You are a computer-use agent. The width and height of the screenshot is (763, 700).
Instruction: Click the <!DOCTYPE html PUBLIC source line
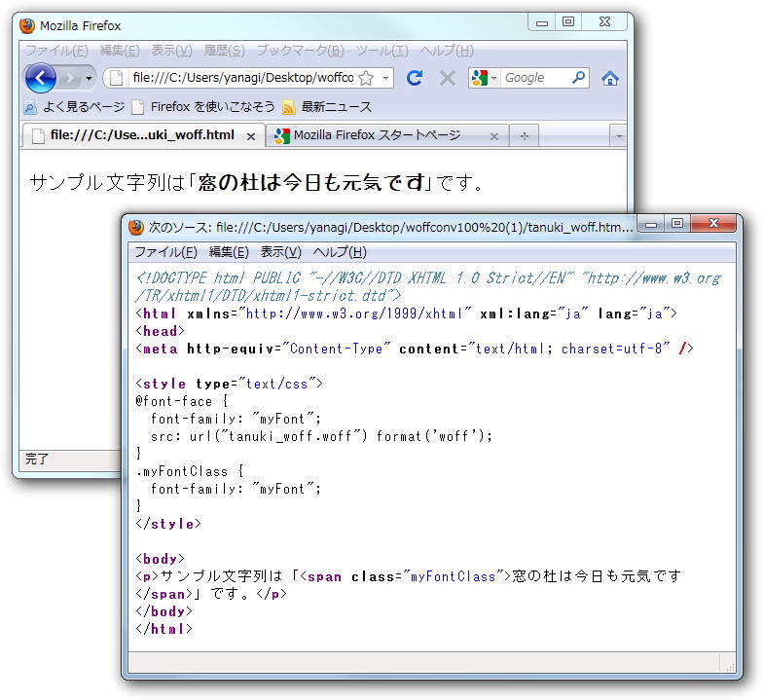[x=428, y=286]
